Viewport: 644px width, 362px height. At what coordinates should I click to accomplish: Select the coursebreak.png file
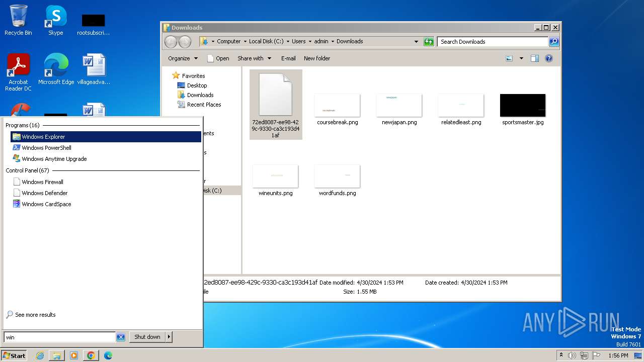pyautogui.click(x=338, y=109)
